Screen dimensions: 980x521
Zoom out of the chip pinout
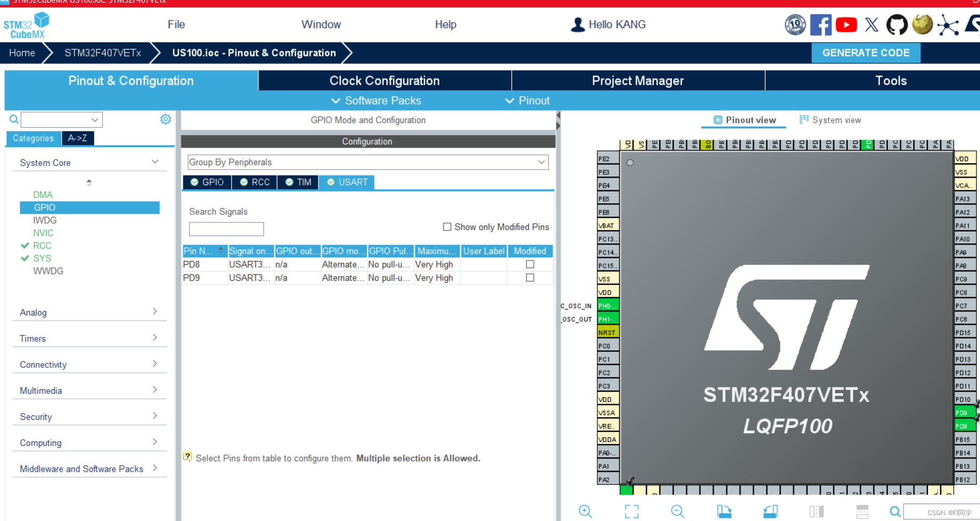tap(678, 511)
